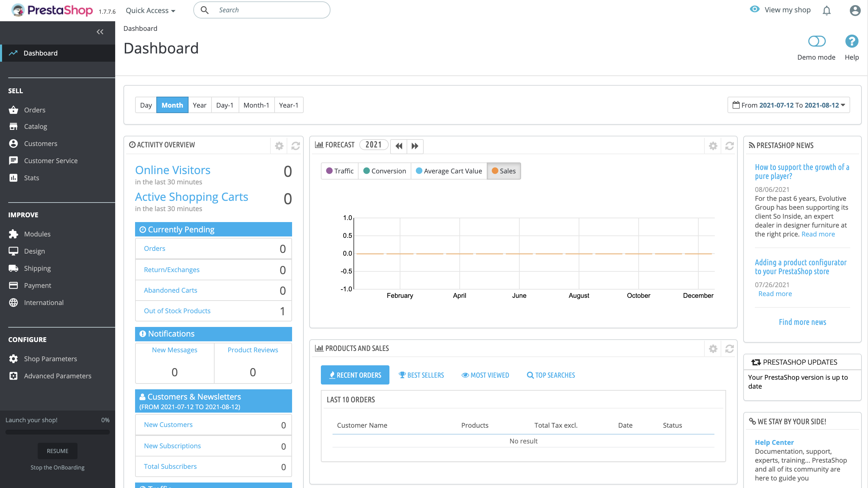868x488 pixels.
Task: Open Quick Access dropdown
Action: (x=150, y=10)
